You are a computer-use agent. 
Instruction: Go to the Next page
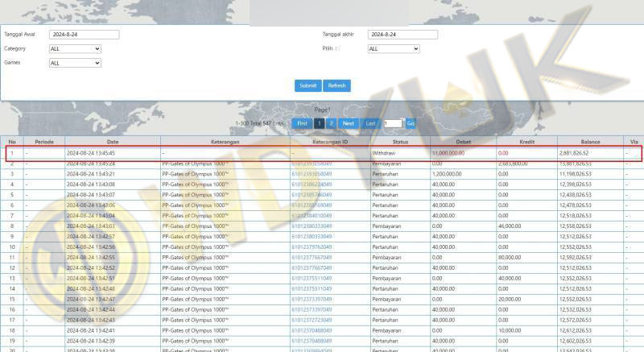point(348,123)
